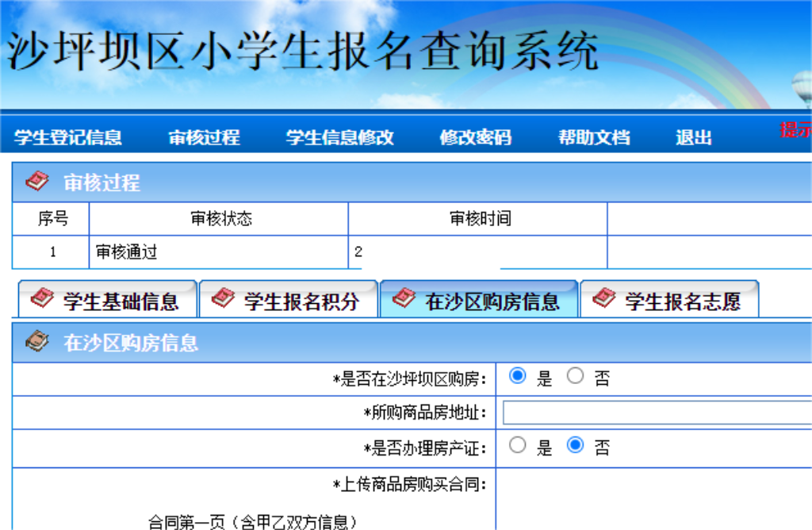Screen dimensions: 812x530
Task: Click book icon in 审核过程 panel header
Action: pyautogui.click(x=37, y=182)
